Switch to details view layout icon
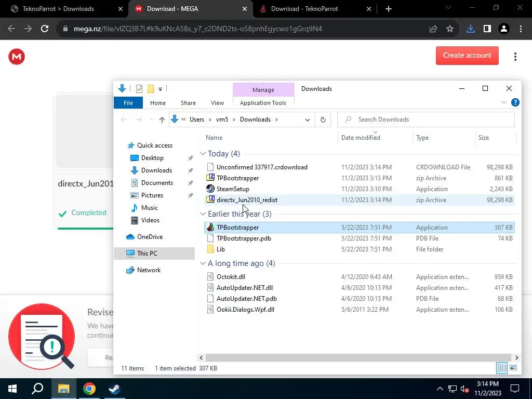This screenshot has height=399, width=532. (502, 368)
